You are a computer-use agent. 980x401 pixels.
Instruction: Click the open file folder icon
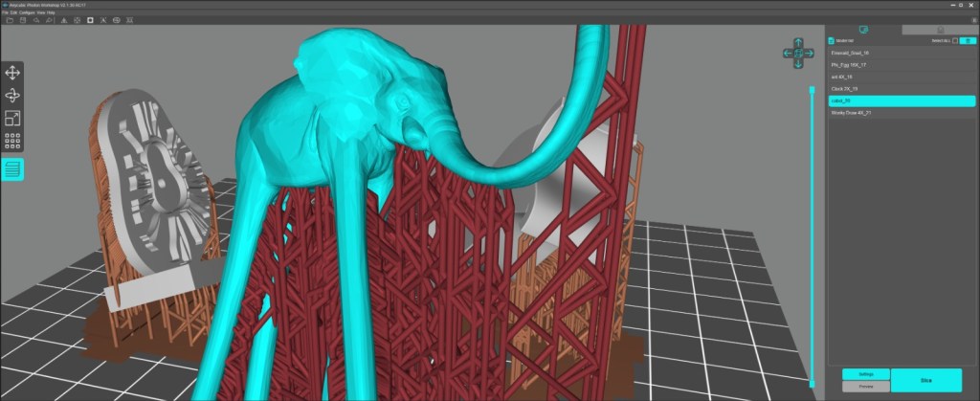[x=9, y=19]
